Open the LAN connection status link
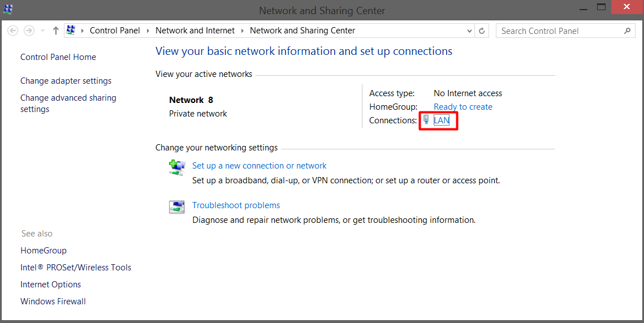The height and width of the screenshot is (323, 644). coord(442,120)
